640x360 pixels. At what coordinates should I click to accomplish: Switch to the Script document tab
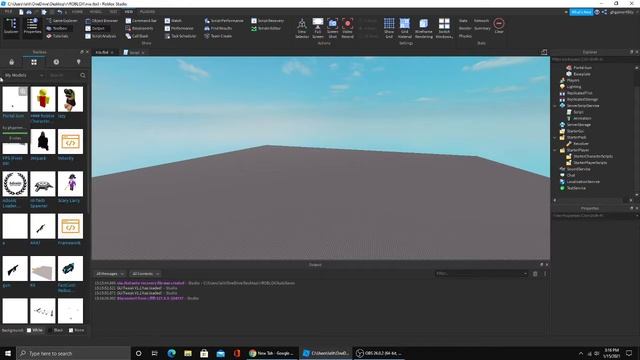coord(133,52)
